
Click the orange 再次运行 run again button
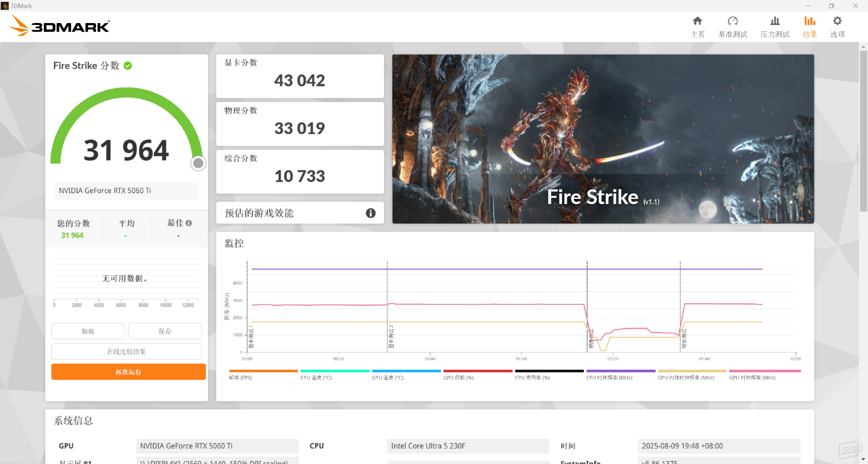click(x=128, y=372)
